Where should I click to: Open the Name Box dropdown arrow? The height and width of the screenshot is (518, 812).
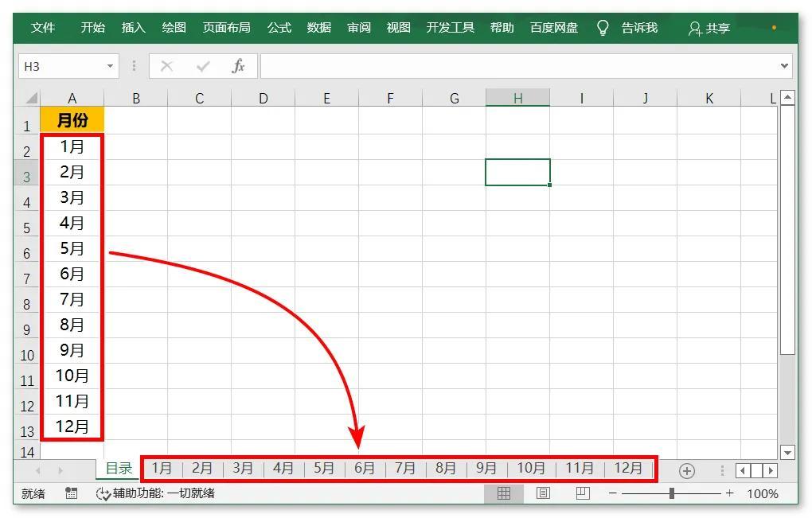(x=110, y=66)
